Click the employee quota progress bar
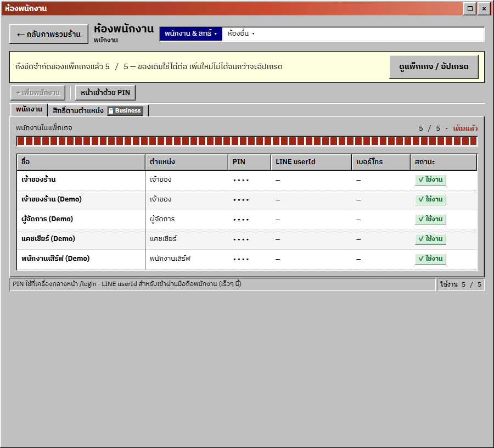The width and height of the screenshot is (494, 448). click(x=247, y=141)
